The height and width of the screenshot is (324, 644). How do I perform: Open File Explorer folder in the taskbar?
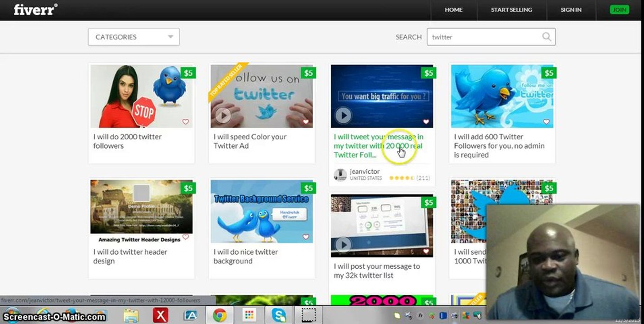click(131, 315)
